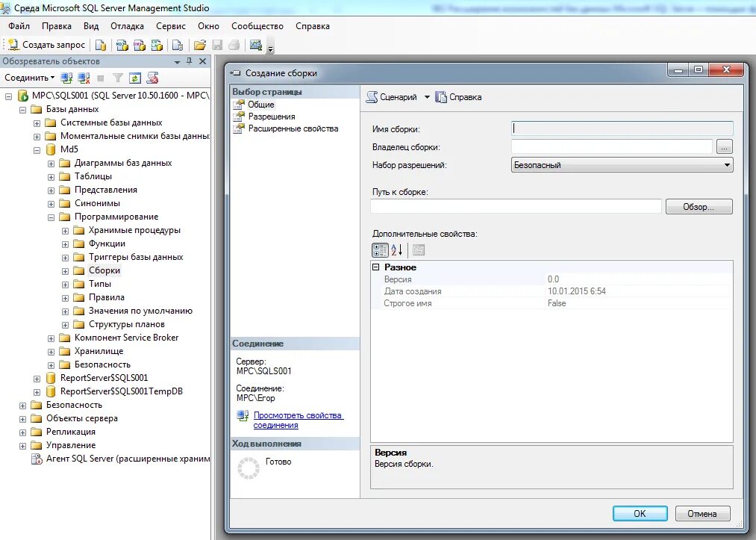Screen dimensions: 756x540
Task: Select the Триггеры базы данных folder
Action: 136,257
